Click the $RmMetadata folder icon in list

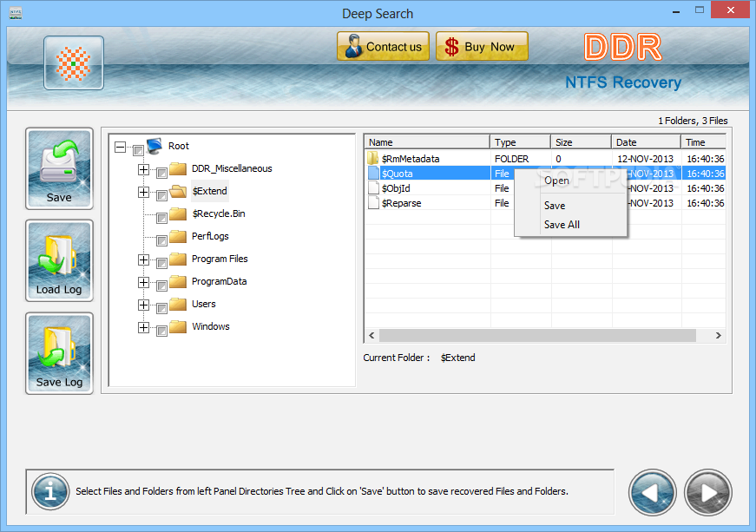click(x=372, y=158)
